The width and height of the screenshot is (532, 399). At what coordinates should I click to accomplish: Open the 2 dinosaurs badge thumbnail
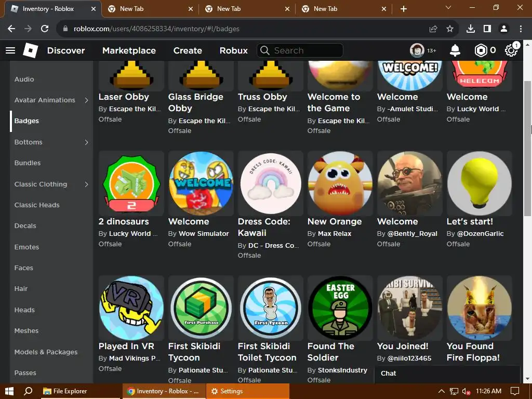[x=131, y=183]
